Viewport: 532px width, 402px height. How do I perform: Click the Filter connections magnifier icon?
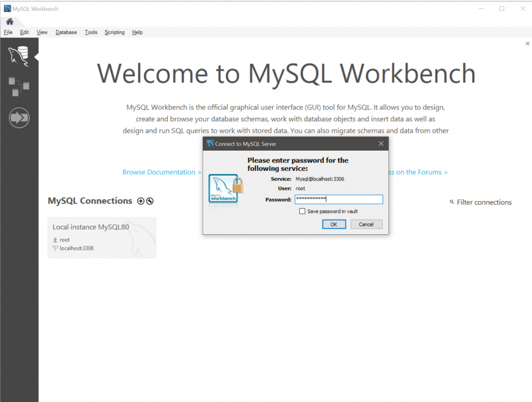[451, 202]
